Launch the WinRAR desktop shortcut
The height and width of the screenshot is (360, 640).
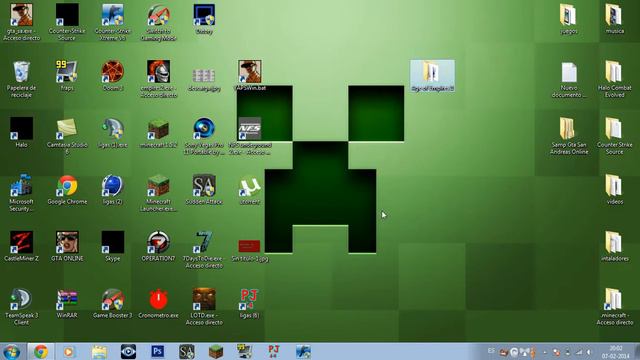click(x=67, y=304)
